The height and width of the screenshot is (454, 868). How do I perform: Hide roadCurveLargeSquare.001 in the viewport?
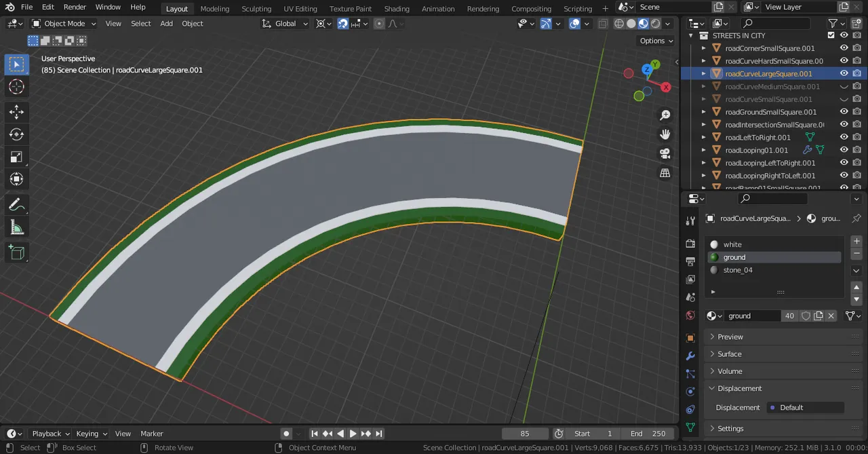coord(844,73)
